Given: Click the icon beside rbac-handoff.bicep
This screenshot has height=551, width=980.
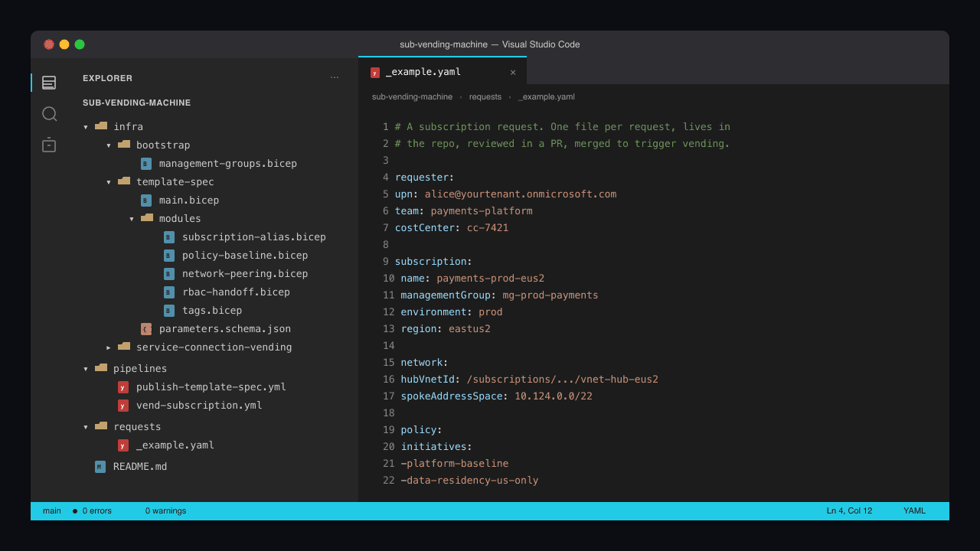Looking at the screenshot, I should tap(169, 292).
